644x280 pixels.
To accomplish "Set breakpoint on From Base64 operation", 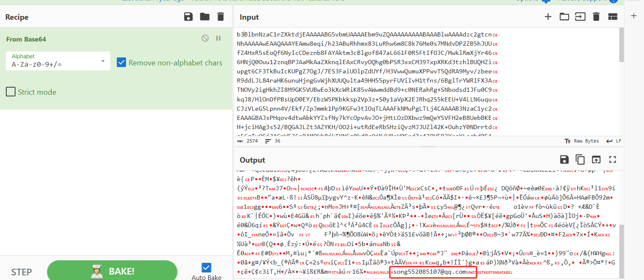I will click(218, 38).
